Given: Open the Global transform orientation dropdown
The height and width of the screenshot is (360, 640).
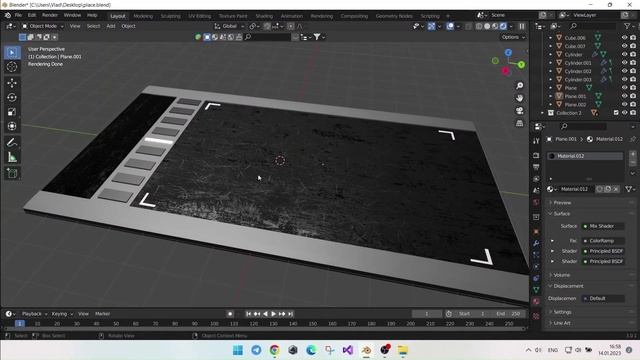Looking at the screenshot, I should [229, 26].
